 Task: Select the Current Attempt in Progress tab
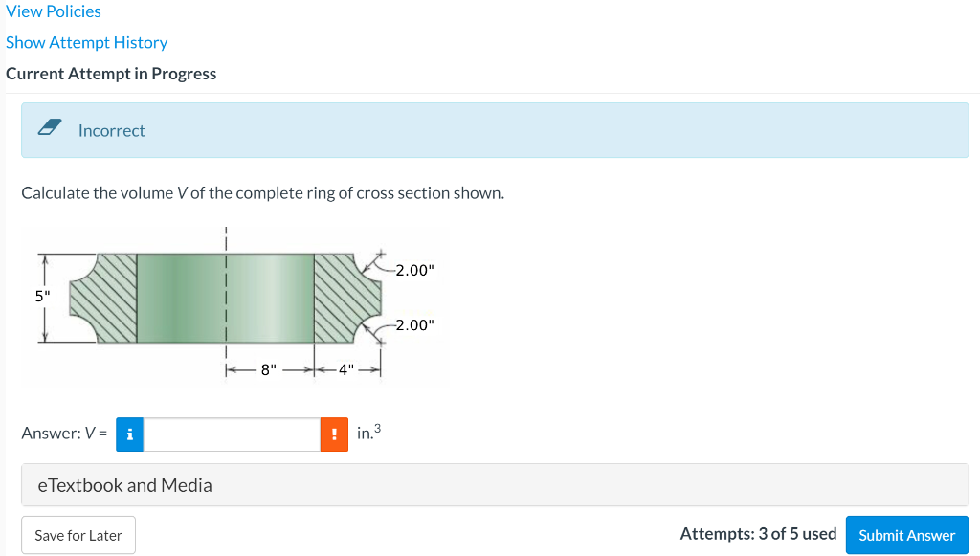(x=111, y=73)
